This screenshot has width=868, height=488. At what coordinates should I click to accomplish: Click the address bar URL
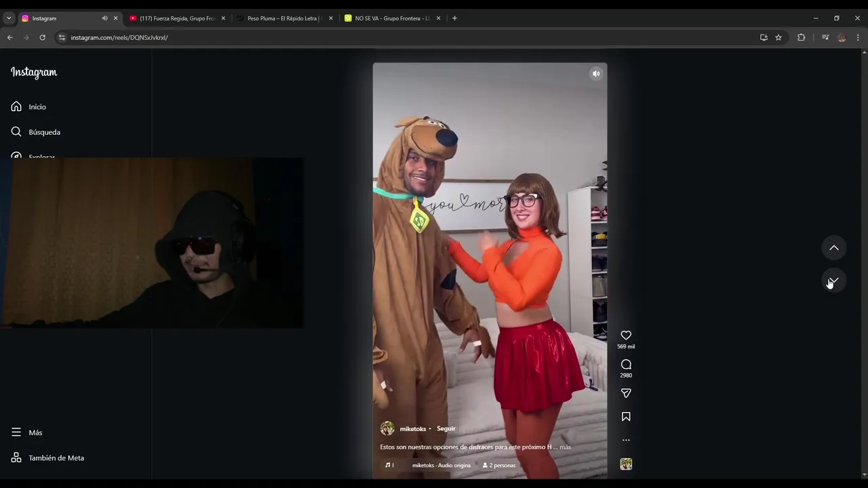119,38
